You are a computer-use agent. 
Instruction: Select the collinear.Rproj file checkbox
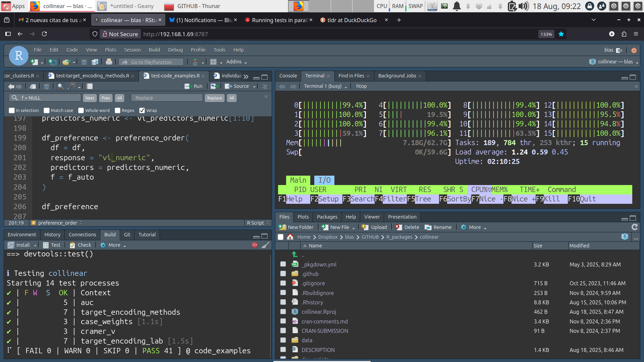283,312
